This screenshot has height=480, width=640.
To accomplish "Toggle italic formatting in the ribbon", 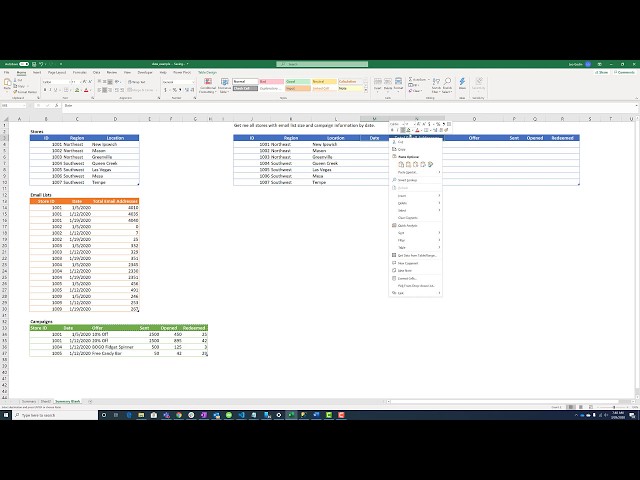I will [50, 90].
